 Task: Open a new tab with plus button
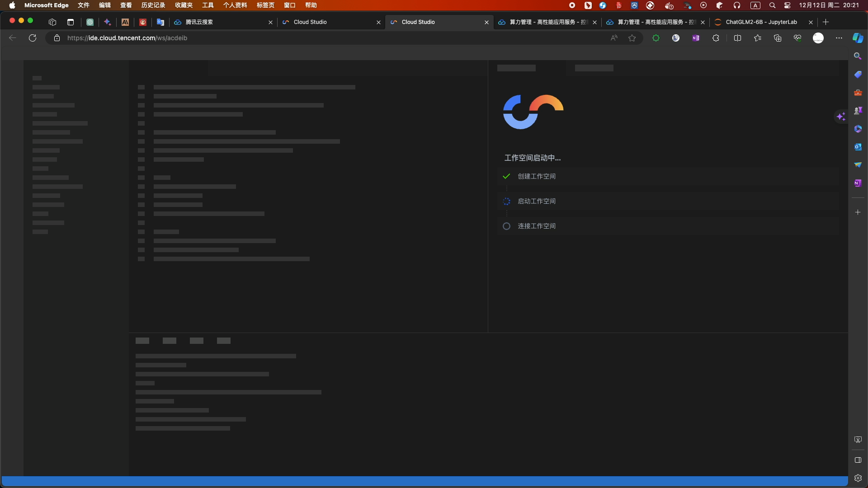(x=826, y=22)
